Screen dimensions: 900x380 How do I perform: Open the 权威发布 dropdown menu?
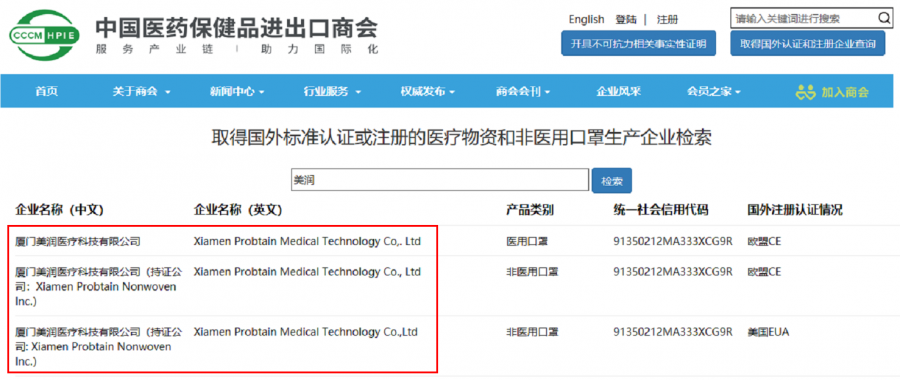(427, 92)
